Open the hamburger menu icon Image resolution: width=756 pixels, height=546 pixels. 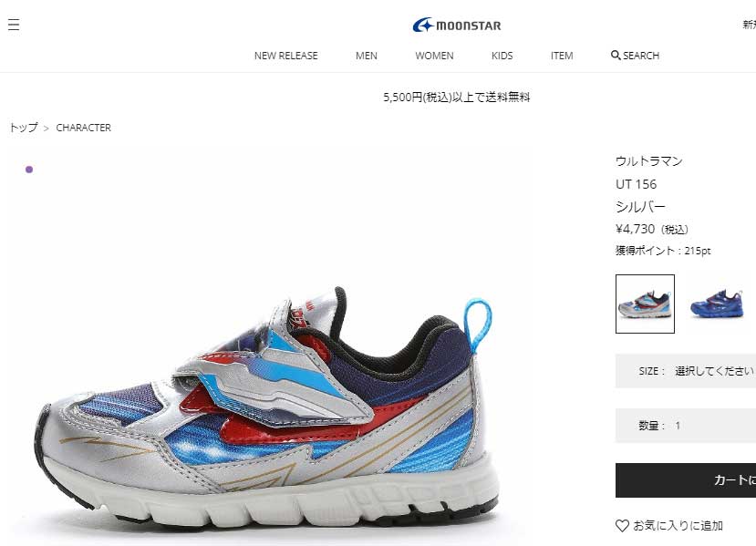pyautogui.click(x=14, y=25)
